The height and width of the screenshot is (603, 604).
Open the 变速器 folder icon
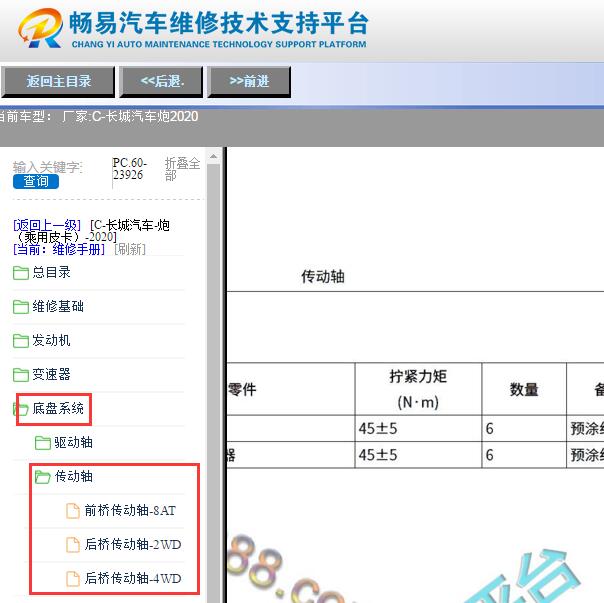(x=21, y=375)
